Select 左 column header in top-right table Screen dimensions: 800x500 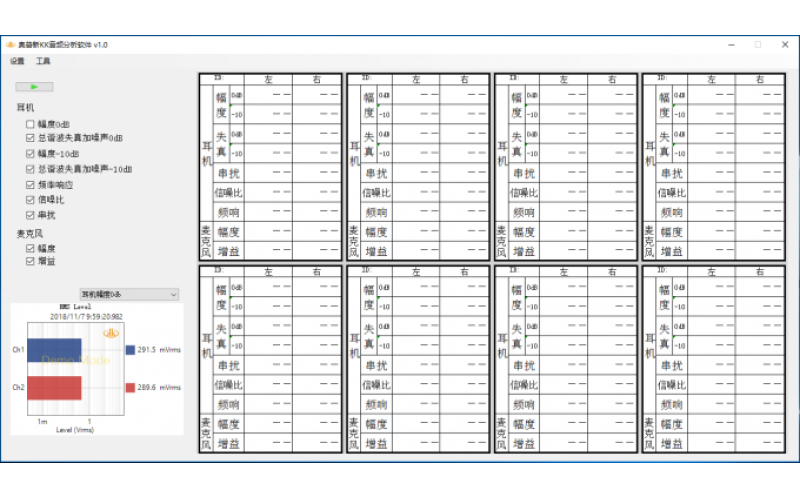709,78
